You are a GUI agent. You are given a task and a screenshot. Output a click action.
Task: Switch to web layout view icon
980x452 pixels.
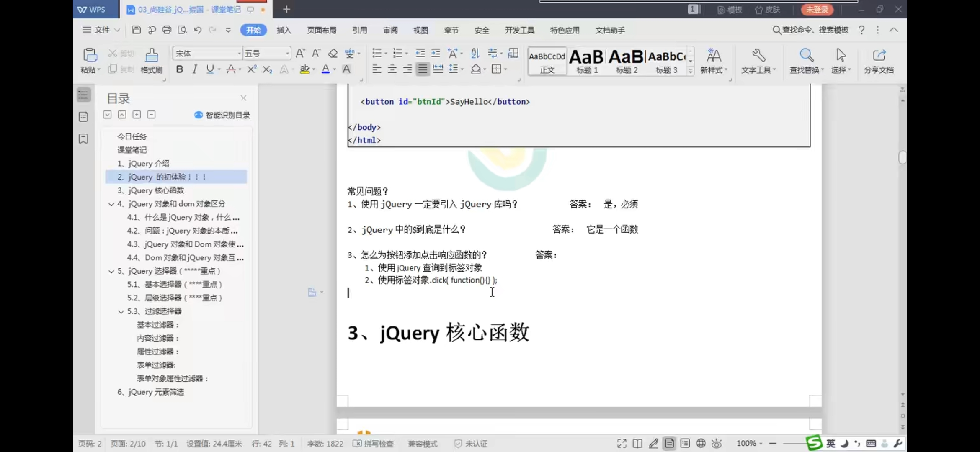coord(701,443)
